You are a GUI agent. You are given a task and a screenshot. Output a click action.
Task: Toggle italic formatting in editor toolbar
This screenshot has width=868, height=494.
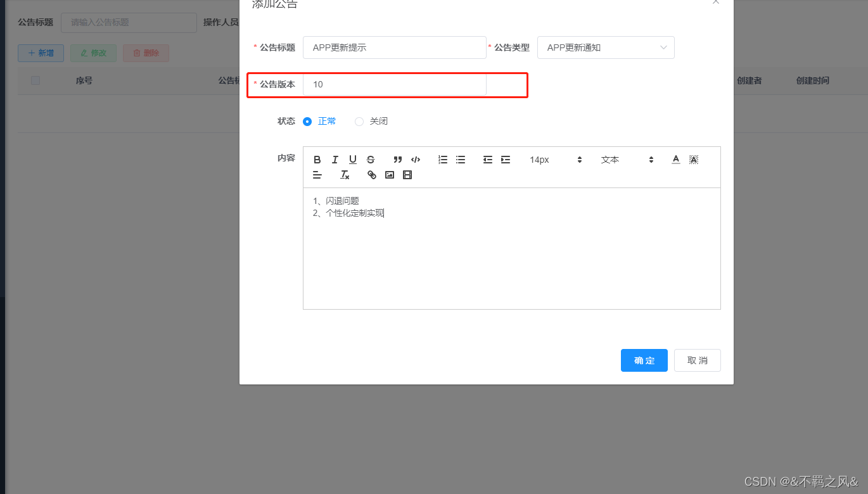click(x=335, y=160)
